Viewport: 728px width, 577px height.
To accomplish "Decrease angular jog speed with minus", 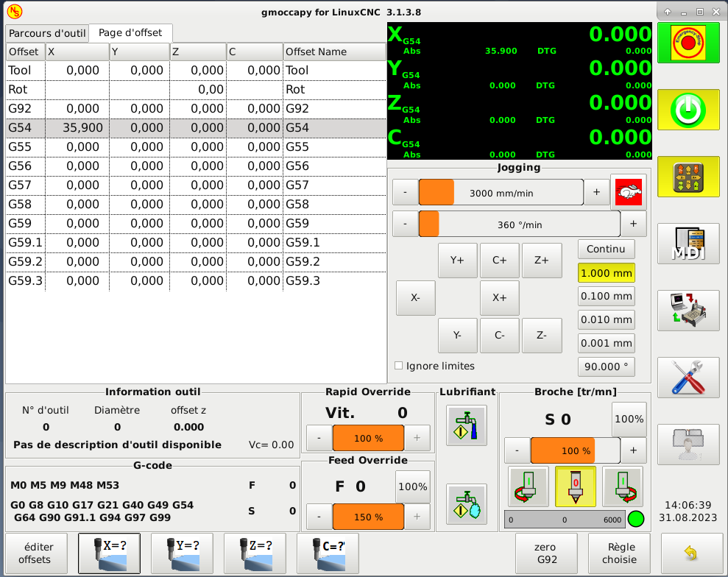I will click(406, 224).
